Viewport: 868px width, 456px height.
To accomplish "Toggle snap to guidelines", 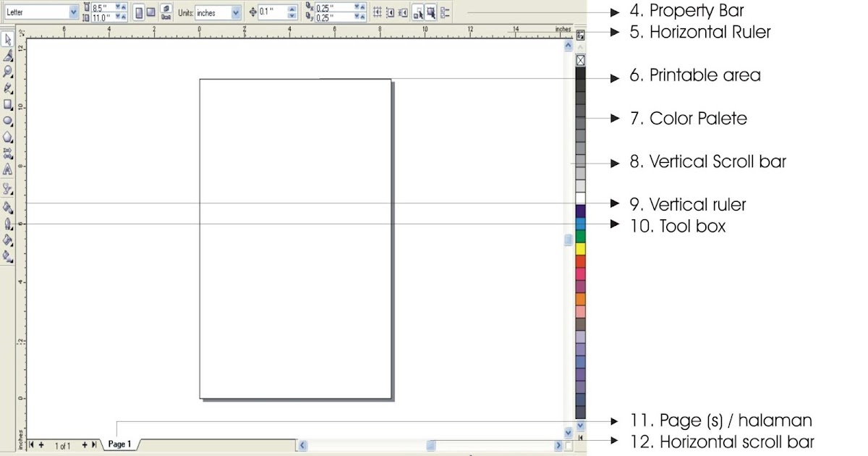I will [391, 12].
